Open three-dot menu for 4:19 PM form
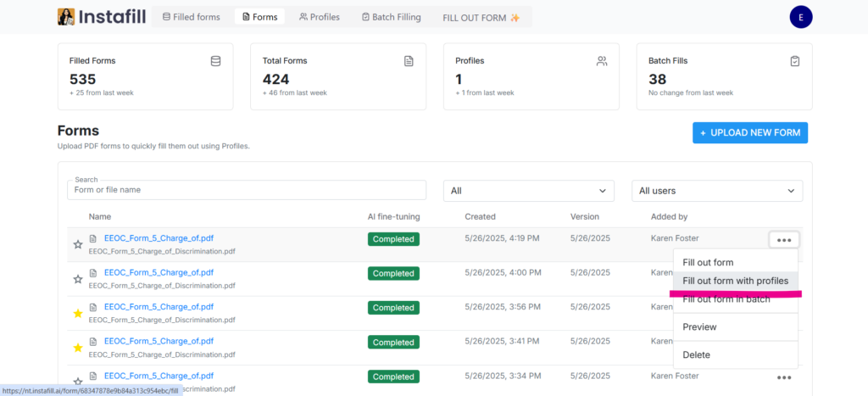Image resolution: width=868 pixels, height=396 pixels. (784, 240)
